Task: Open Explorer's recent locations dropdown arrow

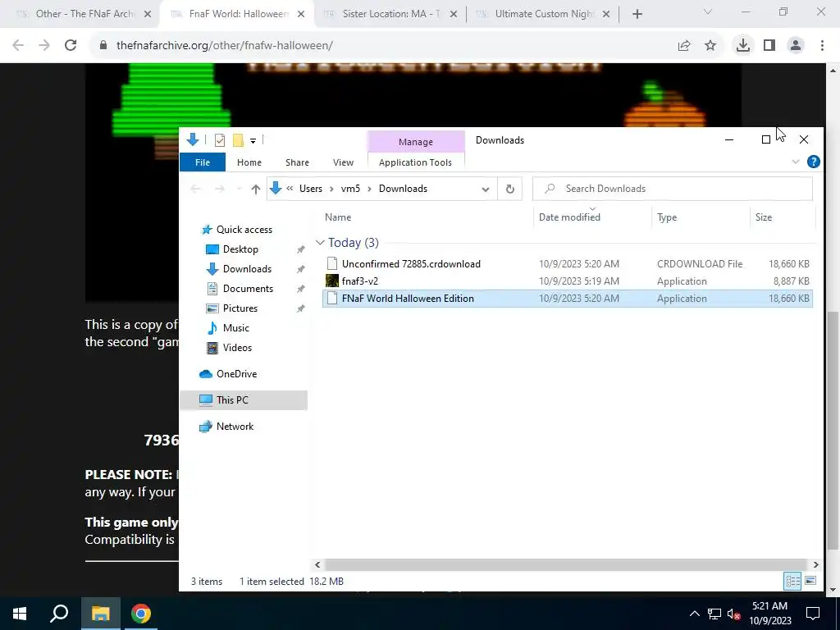Action: [239, 189]
